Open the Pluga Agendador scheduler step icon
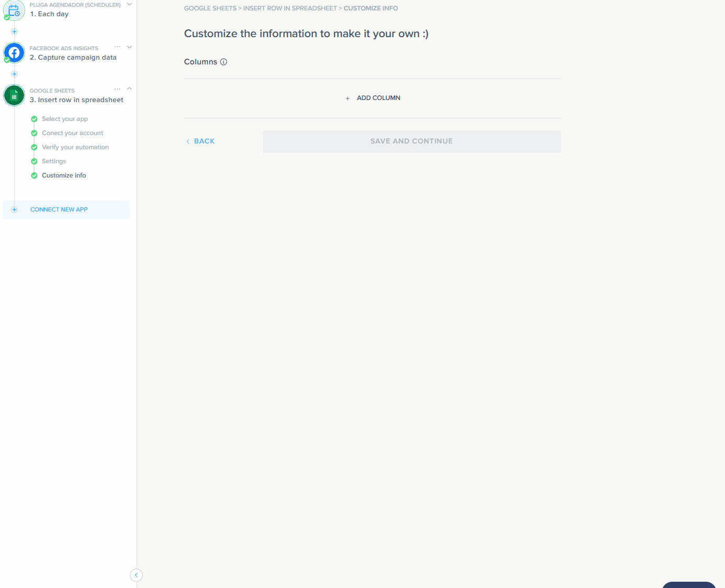 (x=14, y=10)
